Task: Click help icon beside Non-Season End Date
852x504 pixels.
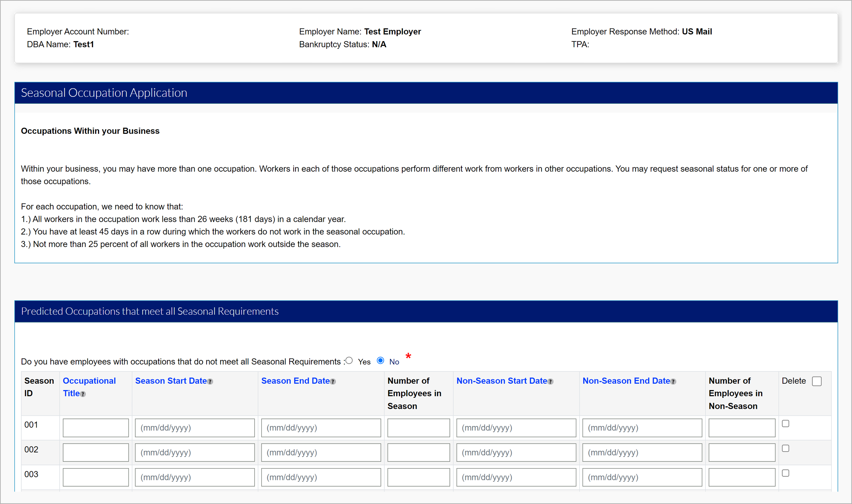Action: pos(673,382)
